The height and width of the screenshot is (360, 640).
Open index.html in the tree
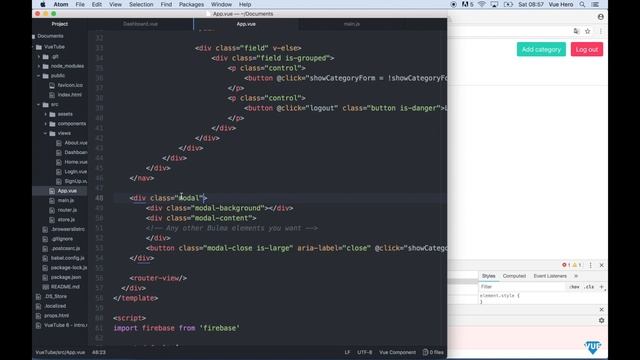click(69, 95)
